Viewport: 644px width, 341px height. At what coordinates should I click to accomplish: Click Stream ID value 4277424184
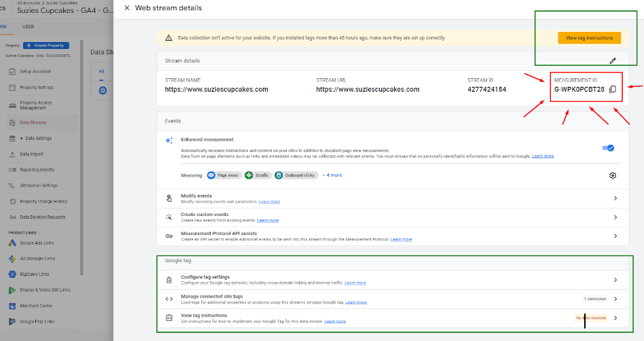[486, 90]
